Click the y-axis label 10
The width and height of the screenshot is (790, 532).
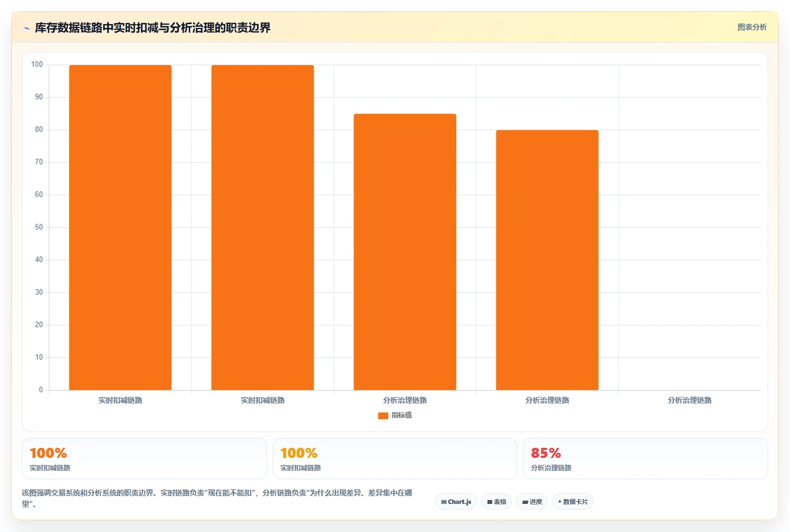(39, 357)
